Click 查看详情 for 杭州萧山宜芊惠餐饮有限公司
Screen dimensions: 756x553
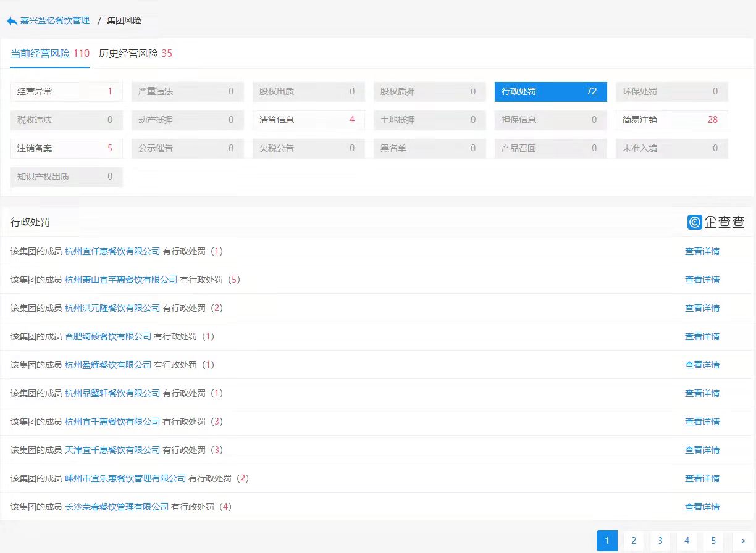(702, 280)
